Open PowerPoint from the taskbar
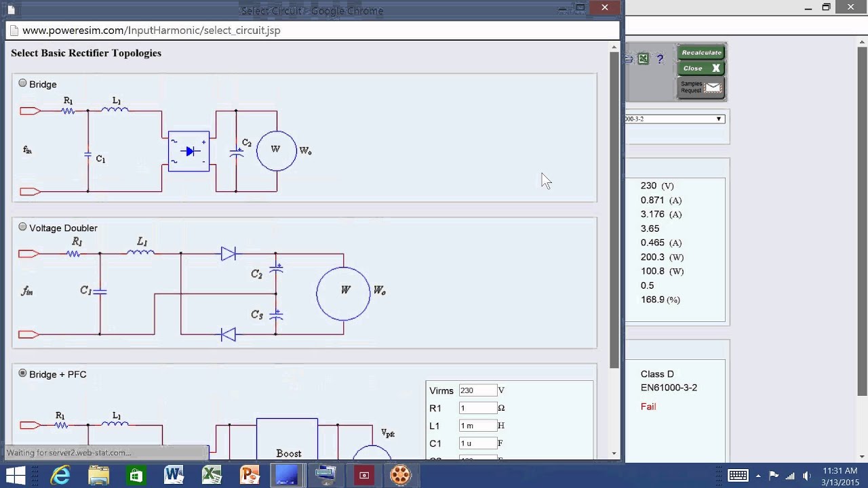868x488 pixels. tap(250, 475)
